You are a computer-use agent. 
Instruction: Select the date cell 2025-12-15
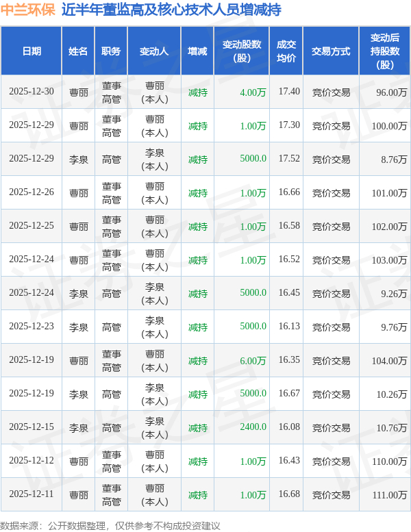[32, 427]
